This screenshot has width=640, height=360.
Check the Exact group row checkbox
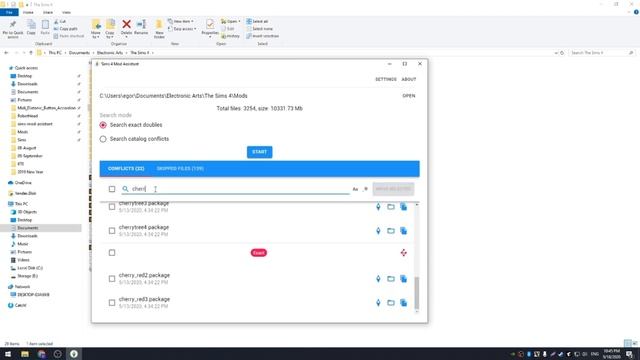coord(112,253)
